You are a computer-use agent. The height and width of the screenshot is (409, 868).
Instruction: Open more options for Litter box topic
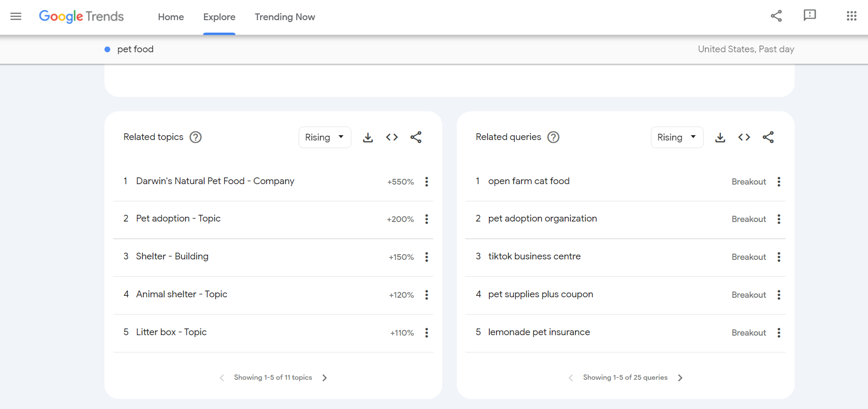[427, 333]
